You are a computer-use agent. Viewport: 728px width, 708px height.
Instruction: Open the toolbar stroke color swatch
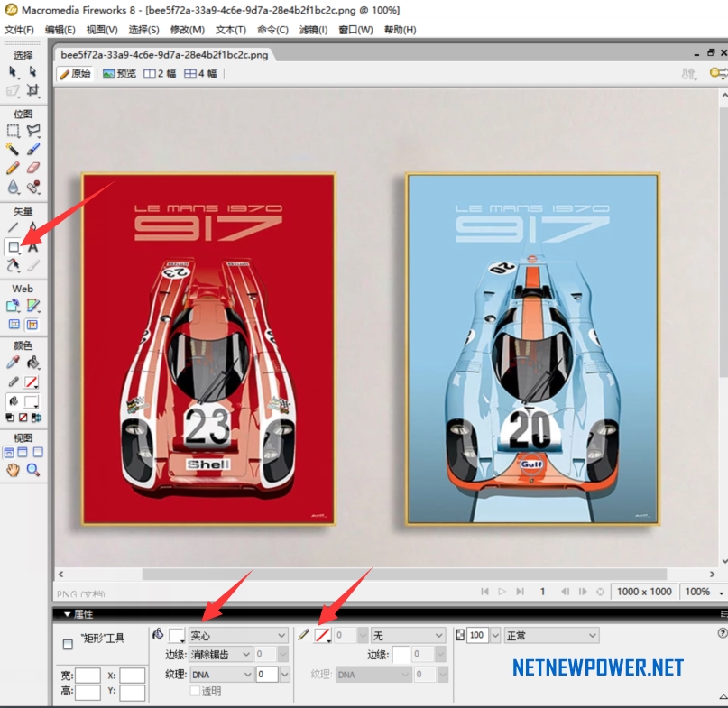click(x=32, y=382)
